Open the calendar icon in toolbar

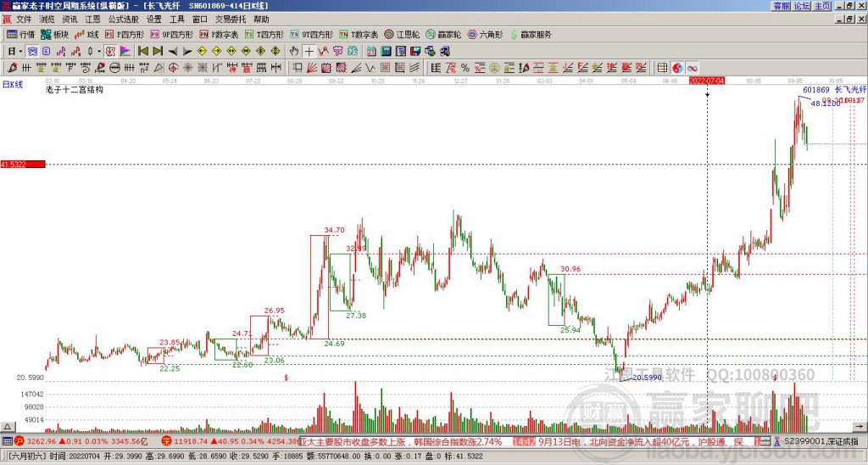371,52
